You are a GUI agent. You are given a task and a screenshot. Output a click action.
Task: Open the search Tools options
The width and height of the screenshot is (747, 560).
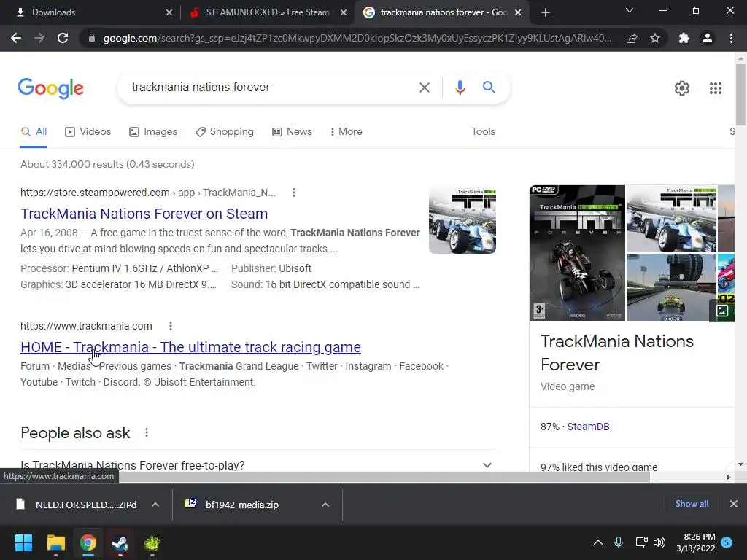click(483, 132)
